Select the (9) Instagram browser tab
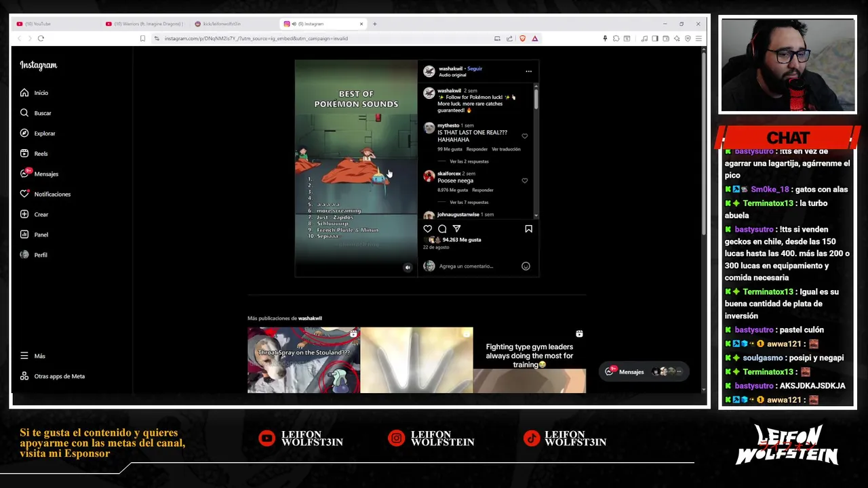 pos(319,24)
